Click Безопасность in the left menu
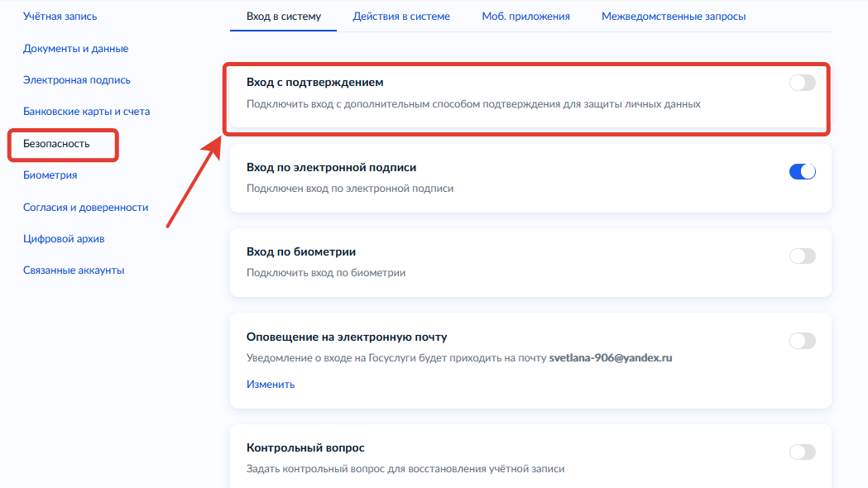The height and width of the screenshot is (488, 868). point(56,144)
